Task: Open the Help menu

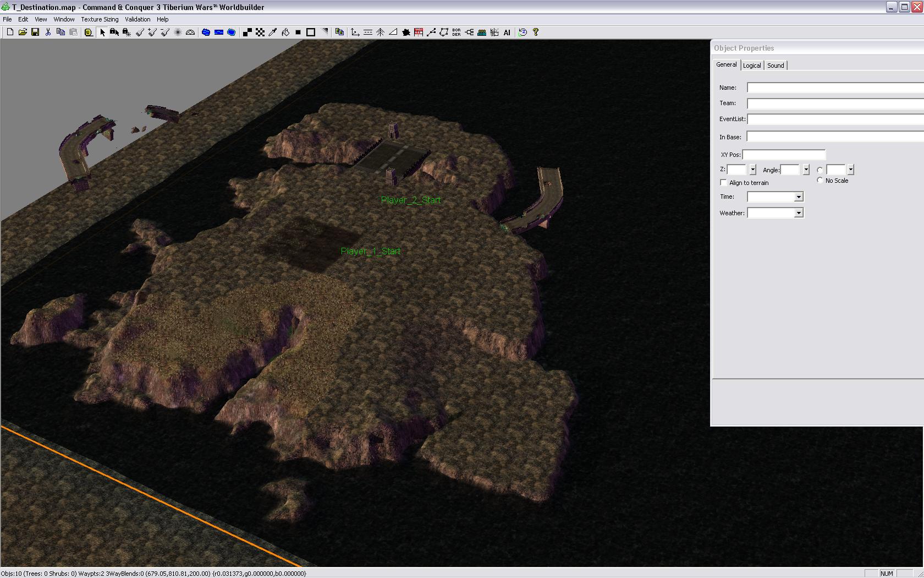Action: 163,19
